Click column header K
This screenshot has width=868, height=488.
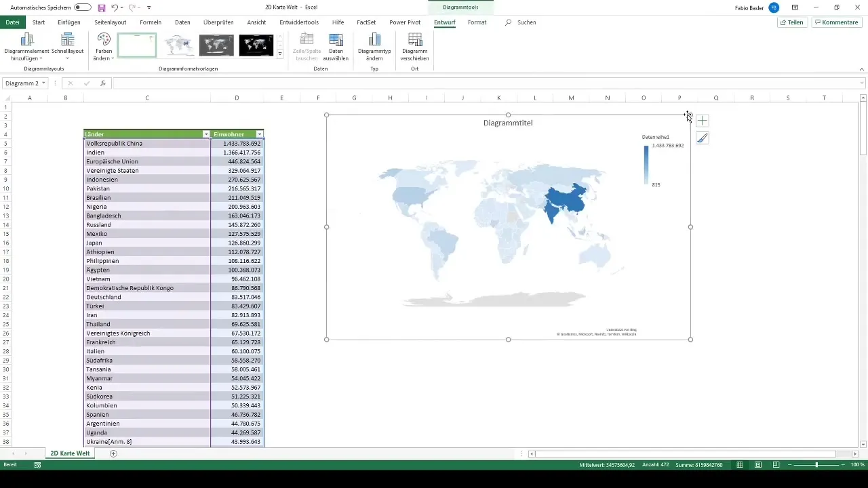click(498, 98)
